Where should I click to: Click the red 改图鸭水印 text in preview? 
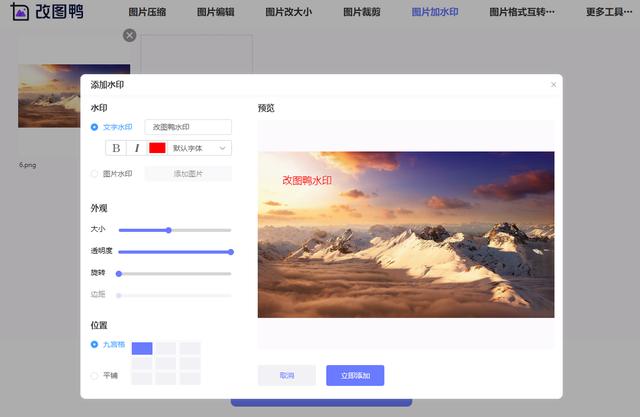pos(307,180)
